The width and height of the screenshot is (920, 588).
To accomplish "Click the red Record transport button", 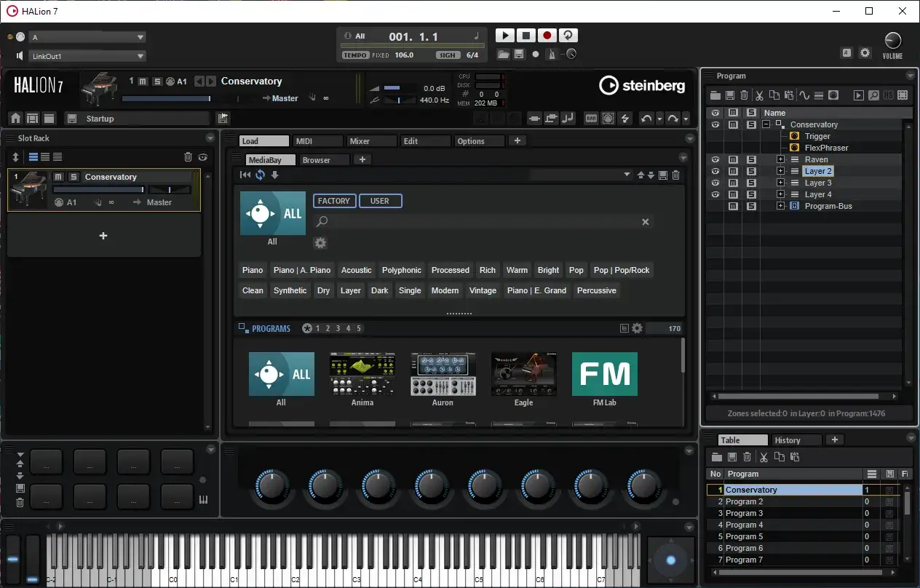I will 547,35.
